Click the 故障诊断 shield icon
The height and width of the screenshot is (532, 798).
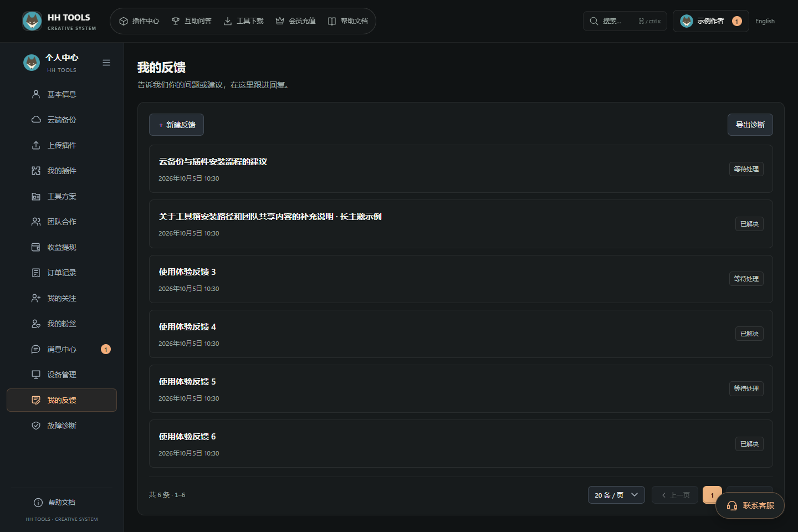36,426
